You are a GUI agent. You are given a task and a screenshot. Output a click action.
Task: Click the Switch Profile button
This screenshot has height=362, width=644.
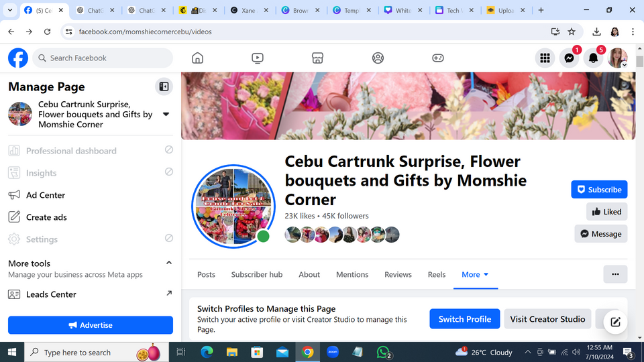click(x=465, y=319)
